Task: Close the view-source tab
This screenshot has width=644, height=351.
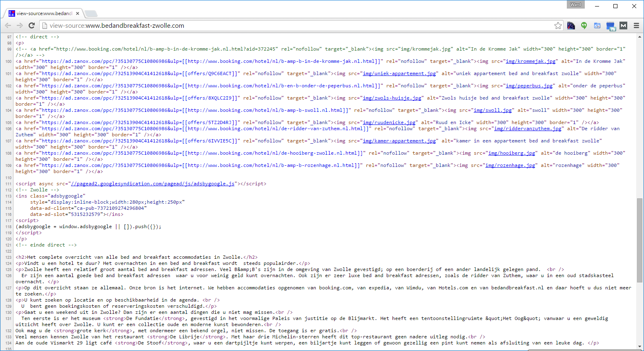Action: pos(78,13)
